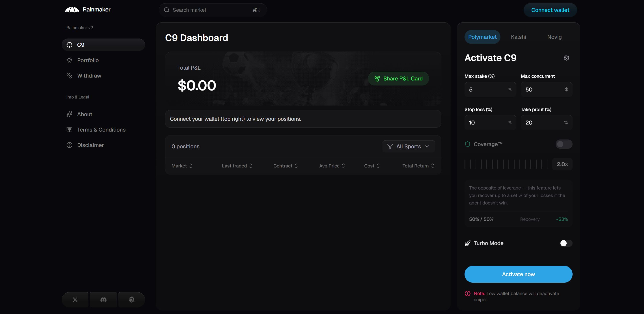Open the Discord community icon
644x314 pixels.
coord(103,299)
